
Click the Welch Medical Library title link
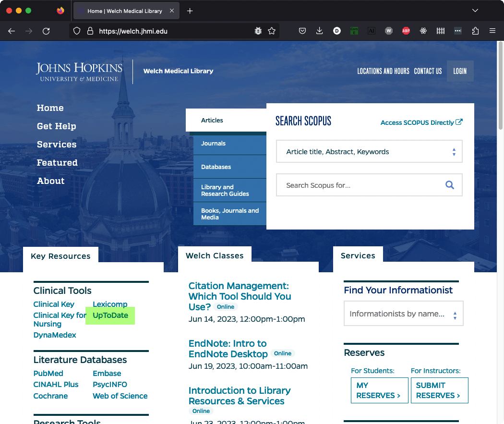click(x=179, y=71)
